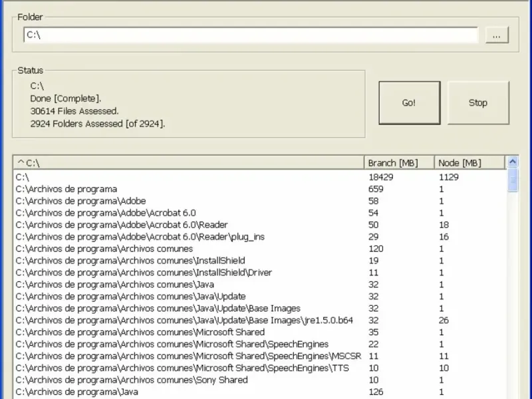Select the row ending in InstallShield\Driver
The height and width of the screenshot is (399, 532).
click(x=259, y=273)
